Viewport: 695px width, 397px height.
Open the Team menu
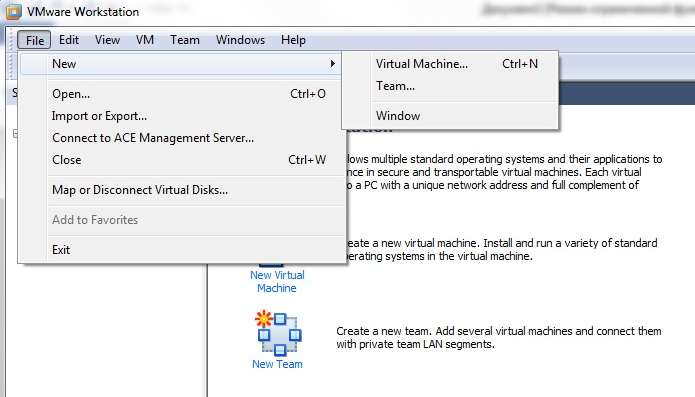click(x=185, y=40)
